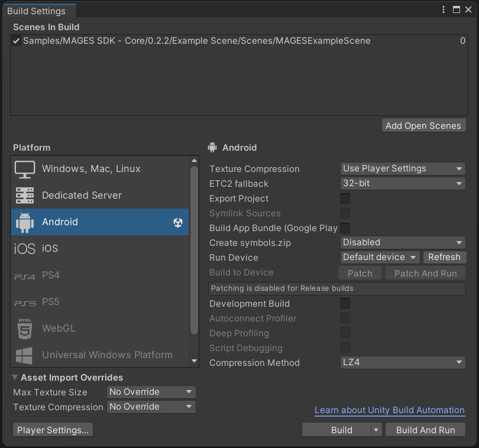Uncheck the MAGESExampleScene scene checkbox
This screenshot has height=448, width=479.
point(16,41)
